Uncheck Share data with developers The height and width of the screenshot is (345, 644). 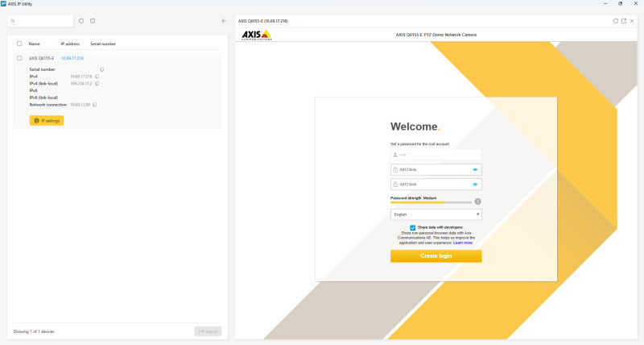tap(413, 227)
